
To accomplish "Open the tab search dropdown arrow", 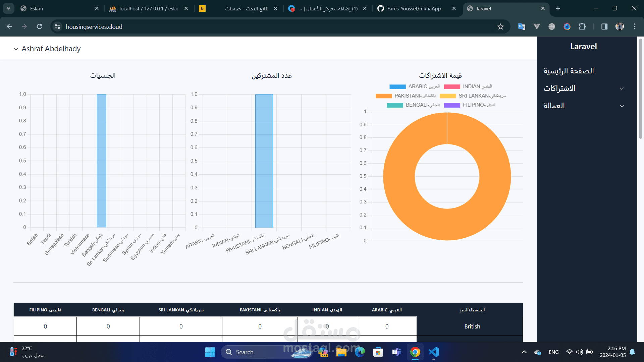I will pos(8,8).
